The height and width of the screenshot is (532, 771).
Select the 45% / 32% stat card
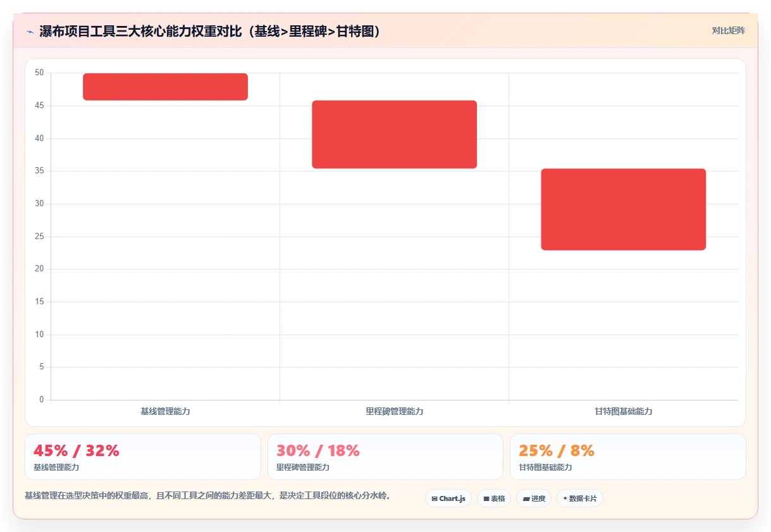pos(143,457)
